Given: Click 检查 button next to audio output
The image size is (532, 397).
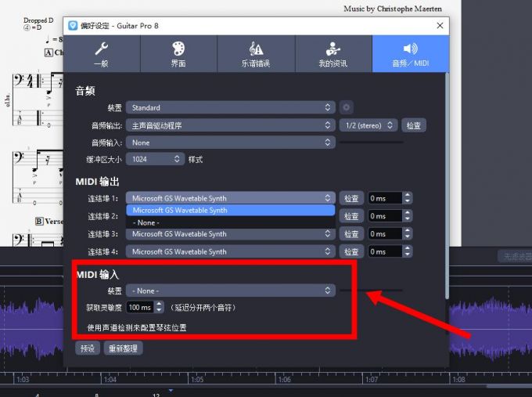Looking at the screenshot, I should click(x=414, y=125).
